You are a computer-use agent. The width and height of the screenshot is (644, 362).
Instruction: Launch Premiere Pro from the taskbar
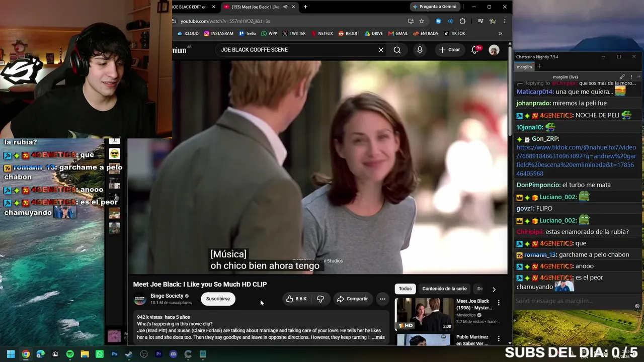tap(158, 354)
